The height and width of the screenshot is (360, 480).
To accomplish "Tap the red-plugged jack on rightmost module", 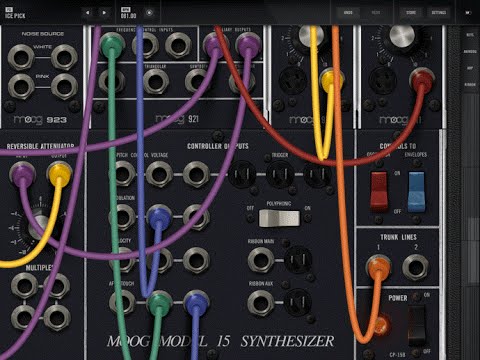I will coord(422,80).
